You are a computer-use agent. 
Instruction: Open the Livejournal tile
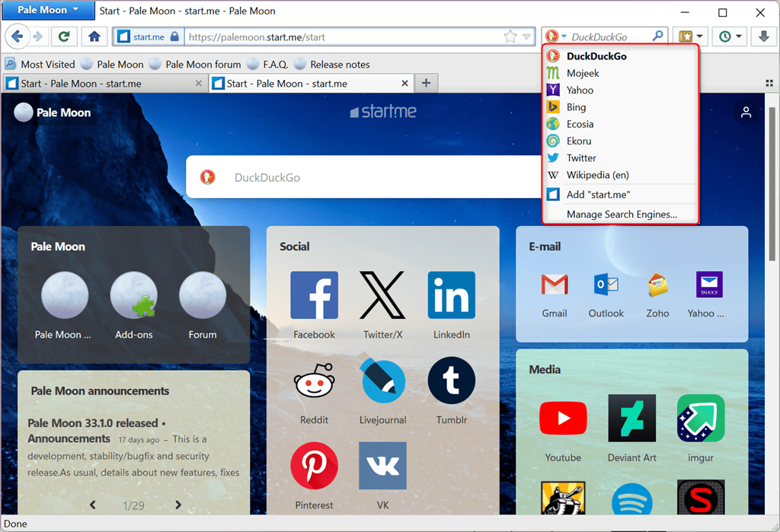(382, 390)
